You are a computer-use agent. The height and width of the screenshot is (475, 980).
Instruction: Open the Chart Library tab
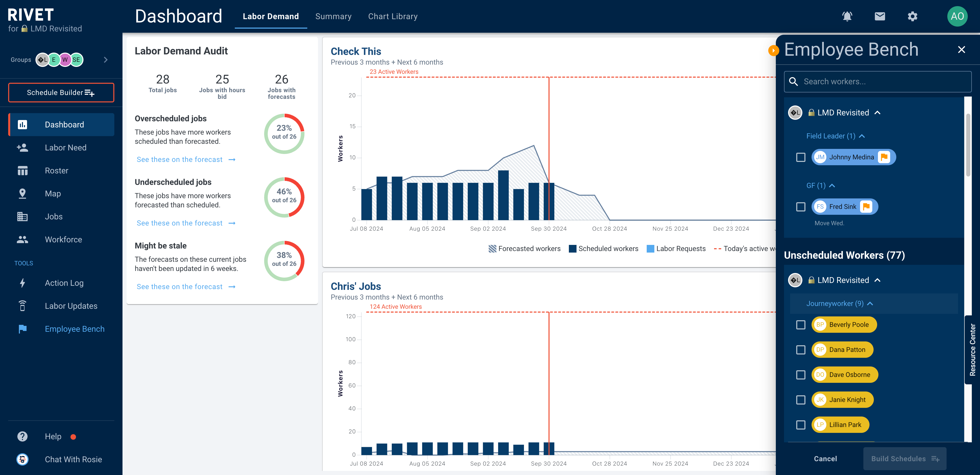click(393, 16)
